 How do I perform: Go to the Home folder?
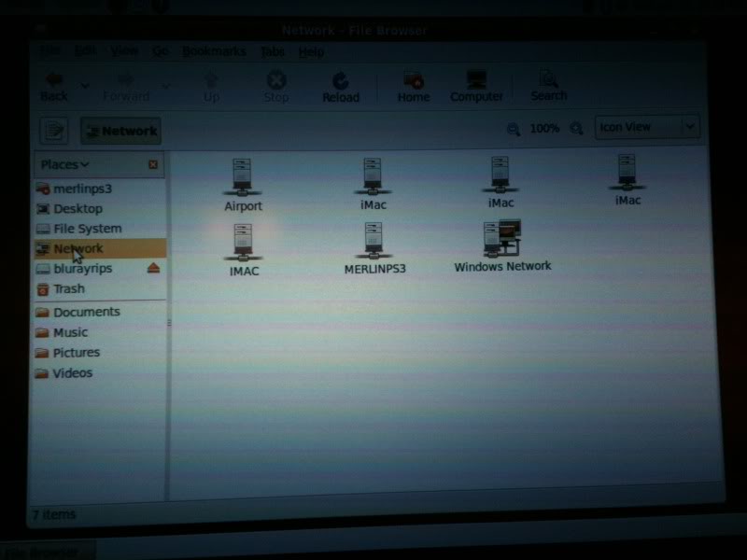(x=414, y=87)
